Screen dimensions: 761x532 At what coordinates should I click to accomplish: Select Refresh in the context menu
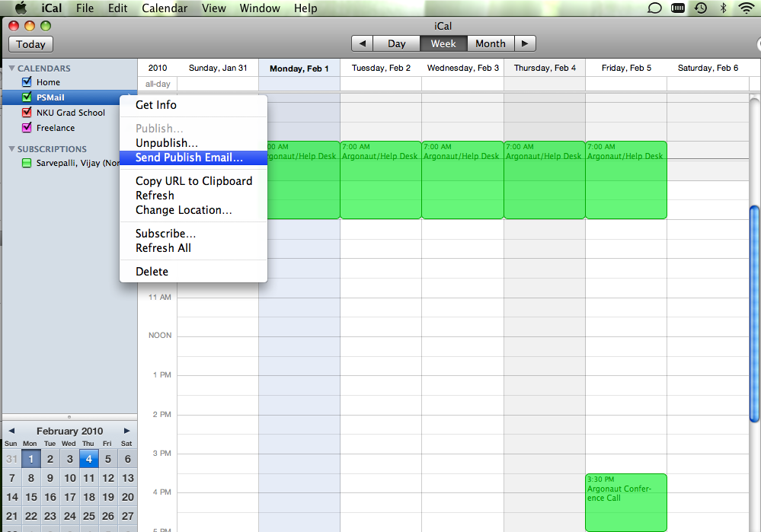pos(193,196)
